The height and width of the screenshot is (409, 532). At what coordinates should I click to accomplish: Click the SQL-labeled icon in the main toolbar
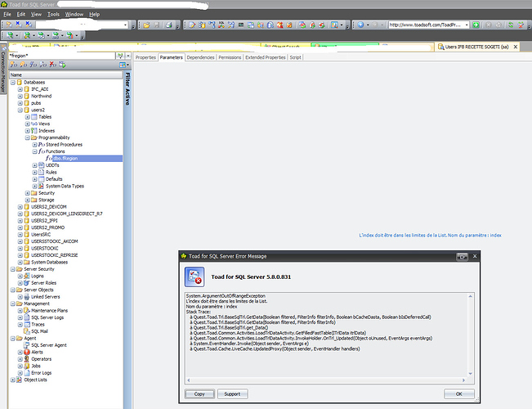(x=221, y=25)
